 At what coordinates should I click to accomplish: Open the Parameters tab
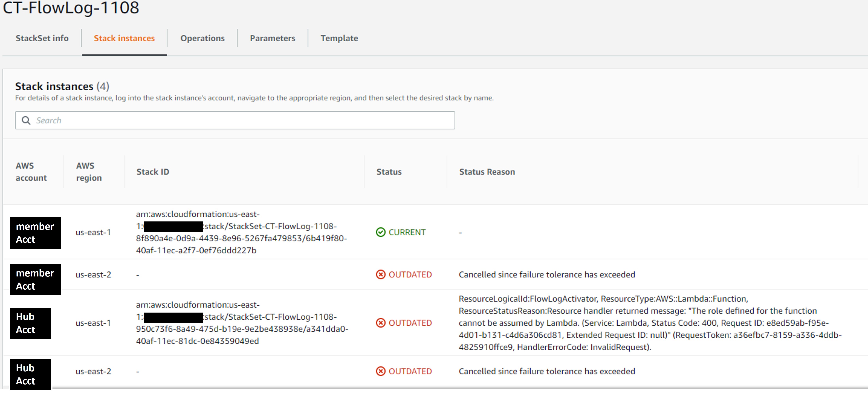[272, 38]
